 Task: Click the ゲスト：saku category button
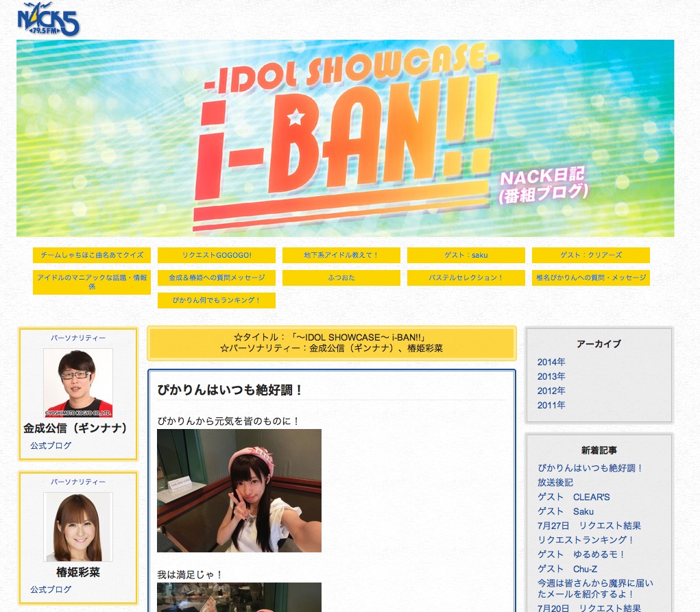[466, 255]
